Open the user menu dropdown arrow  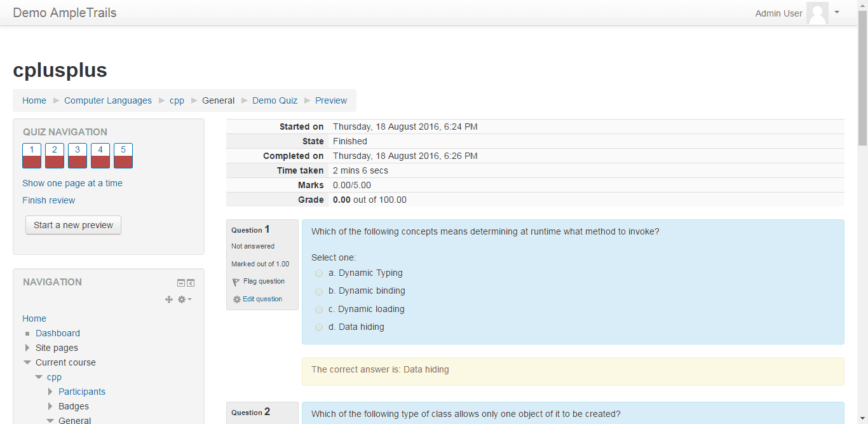click(x=837, y=12)
